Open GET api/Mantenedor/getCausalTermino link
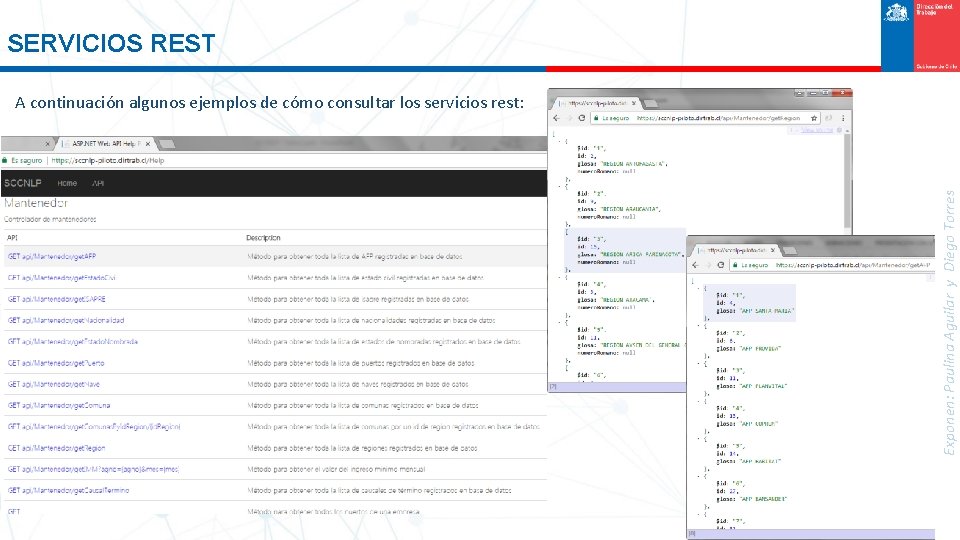Viewport: 960px width, 540px height. pos(68,490)
